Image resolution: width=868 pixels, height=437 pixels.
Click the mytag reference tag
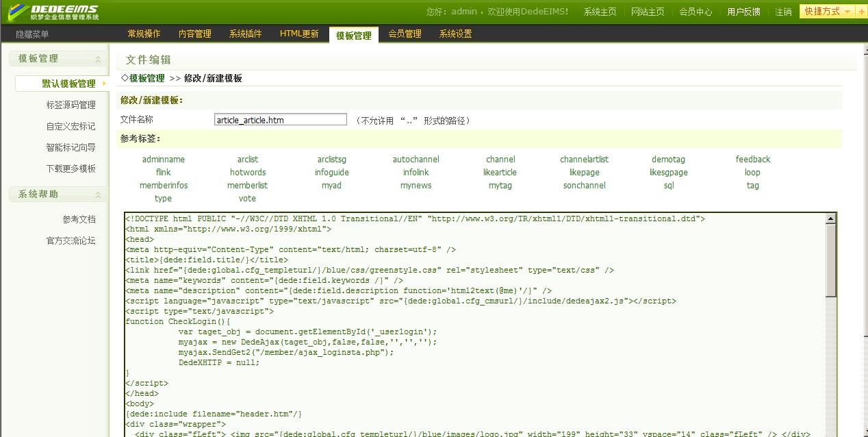coord(500,186)
